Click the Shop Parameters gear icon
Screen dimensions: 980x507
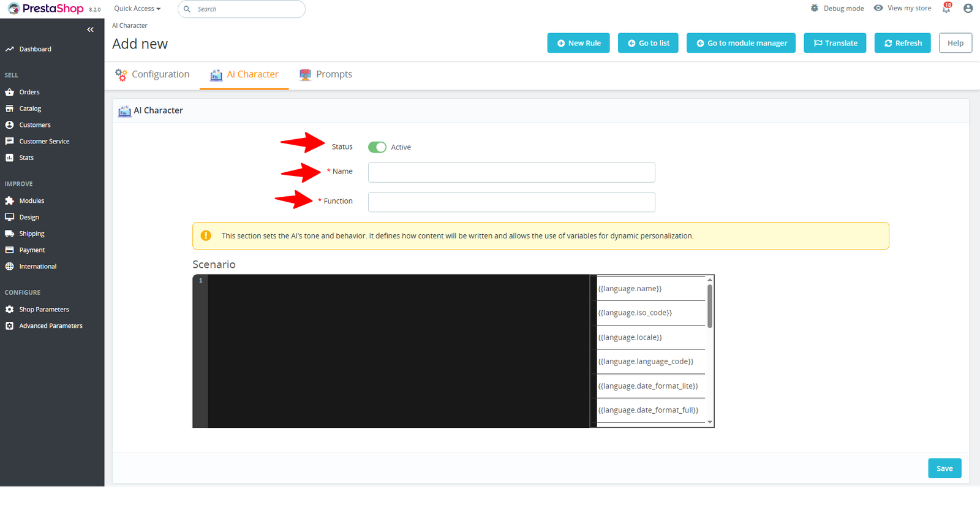[x=9, y=310]
